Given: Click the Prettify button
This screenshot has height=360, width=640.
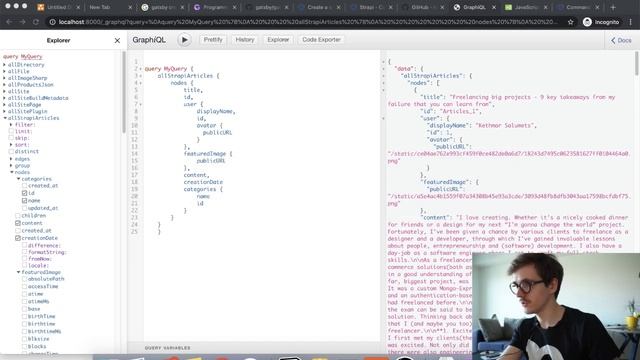Looking at the screenshot, I should [213, 40].
